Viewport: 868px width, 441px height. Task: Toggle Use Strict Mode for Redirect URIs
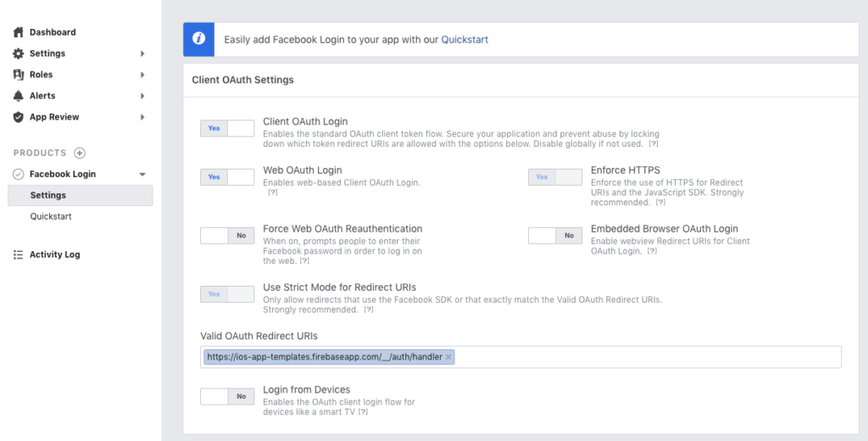227,294
